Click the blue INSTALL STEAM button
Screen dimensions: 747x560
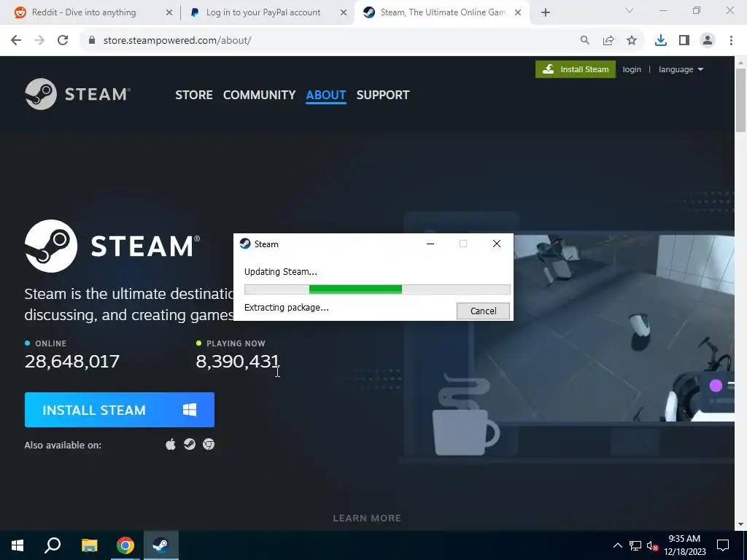click(119, 410)
